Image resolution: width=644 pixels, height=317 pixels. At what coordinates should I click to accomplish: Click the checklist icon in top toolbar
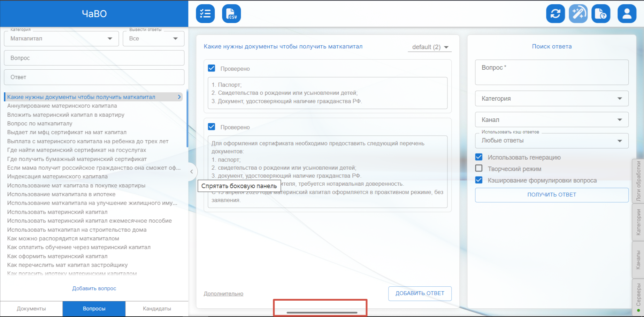tap(205, 14)
